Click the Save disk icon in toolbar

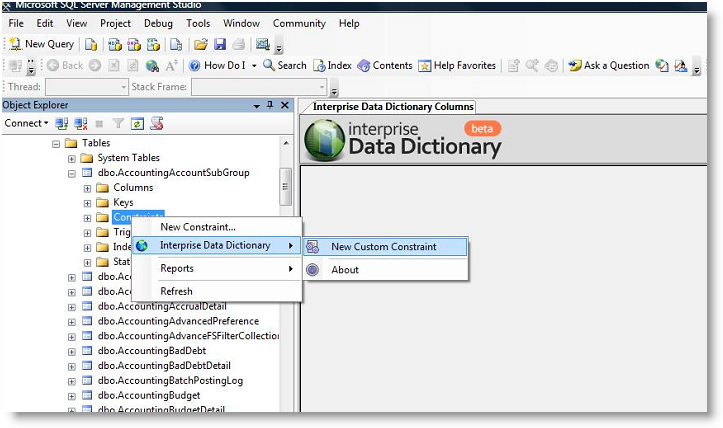219,44
